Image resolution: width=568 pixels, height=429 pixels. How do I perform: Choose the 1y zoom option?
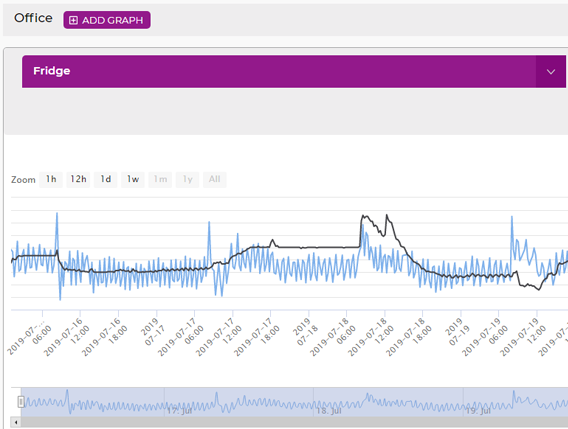(187, 179)
